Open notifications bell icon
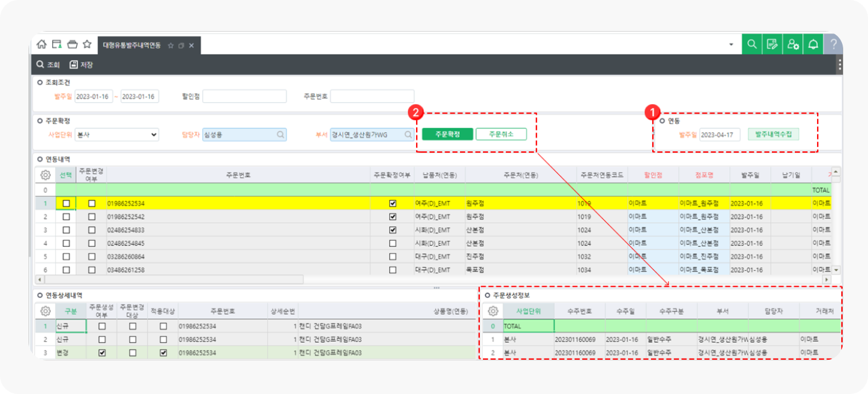Screen dimensions: 868x394 pyautogui.click(x=813, y=44)
